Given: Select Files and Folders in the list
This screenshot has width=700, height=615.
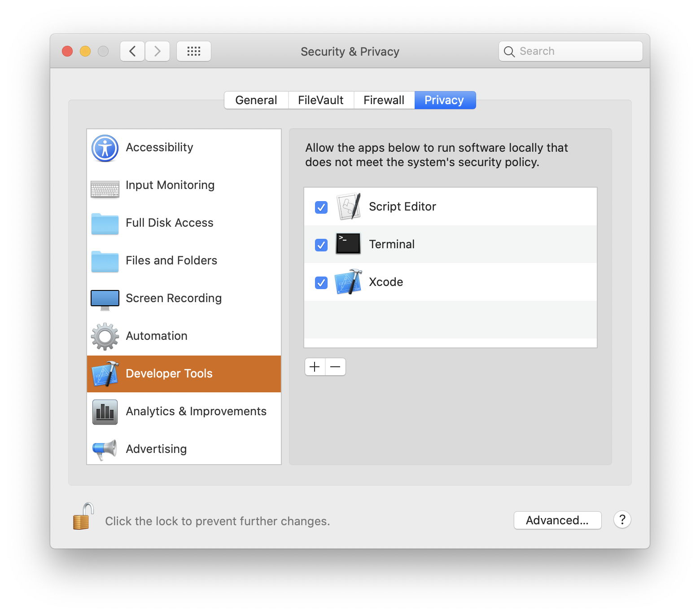Looking at the screenshot, I should pyautogui.click(x=171, y=260).
